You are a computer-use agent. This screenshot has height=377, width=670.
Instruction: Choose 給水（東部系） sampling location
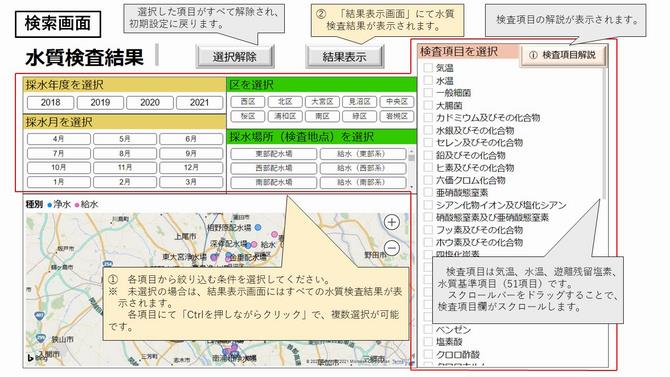363,154
